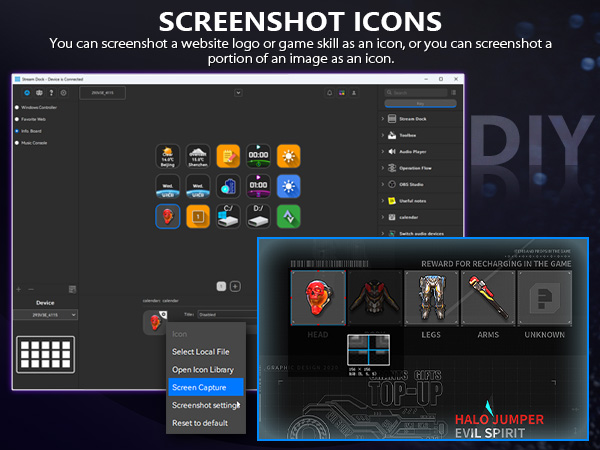
Task: Click the Search field in plugin panel
Action: tap(416, 92)
